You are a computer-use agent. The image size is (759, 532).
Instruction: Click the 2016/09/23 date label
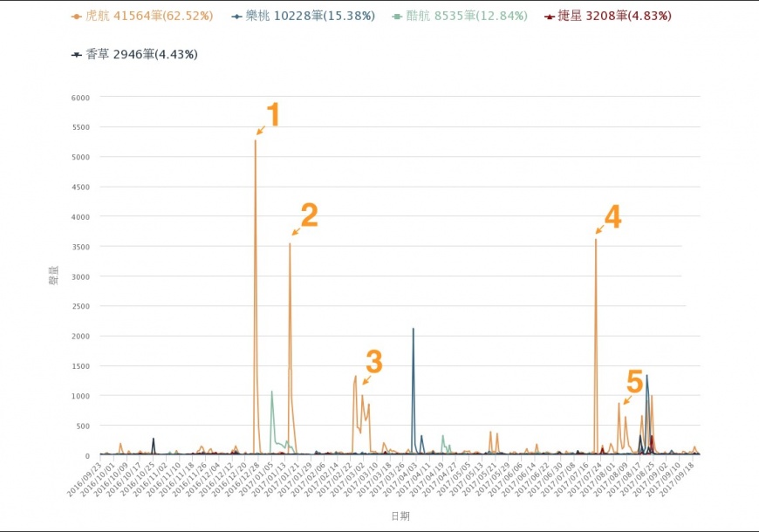point(85,479)
